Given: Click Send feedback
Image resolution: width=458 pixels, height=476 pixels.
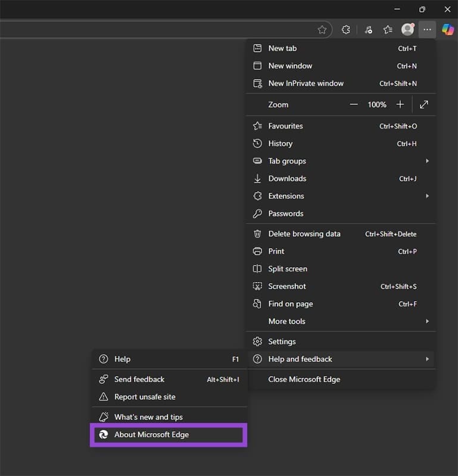Looking at the screenshot, I should 139,378.
